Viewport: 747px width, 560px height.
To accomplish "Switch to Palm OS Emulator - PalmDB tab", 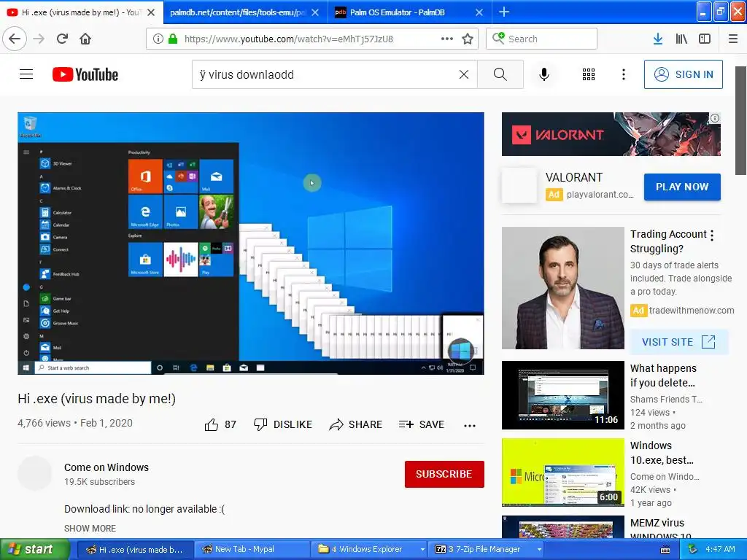I will pos(398,12).
